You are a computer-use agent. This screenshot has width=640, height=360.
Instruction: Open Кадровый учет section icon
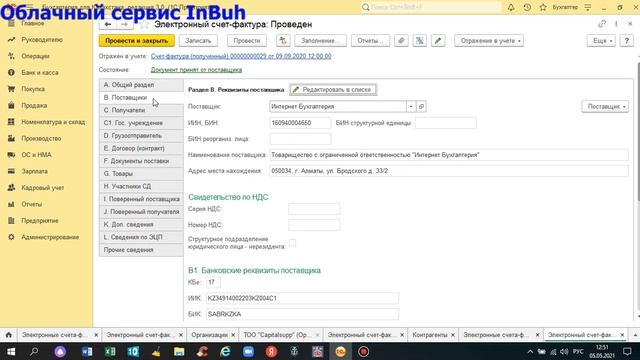click(x=11, y=188)
